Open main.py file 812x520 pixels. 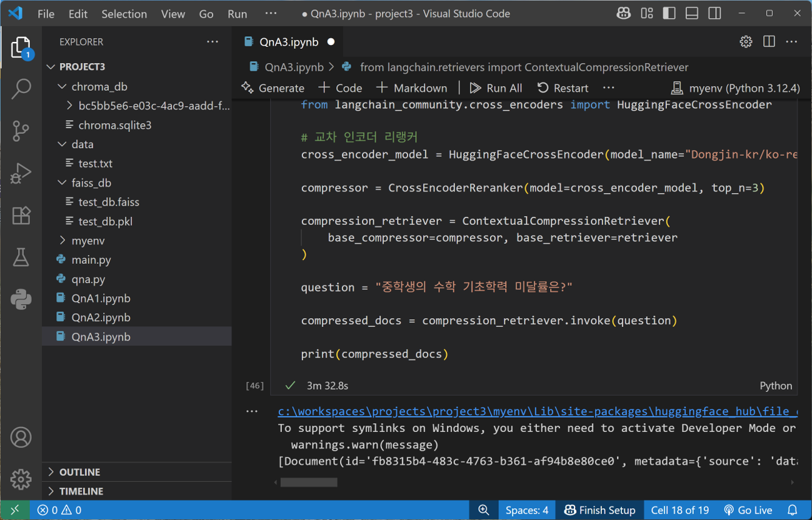[x=137, y=260]
